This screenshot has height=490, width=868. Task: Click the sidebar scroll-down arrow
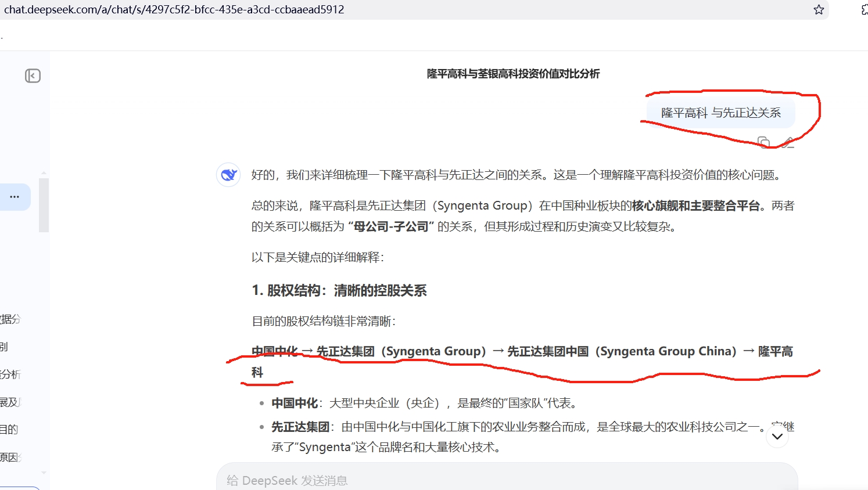[44, 473]
